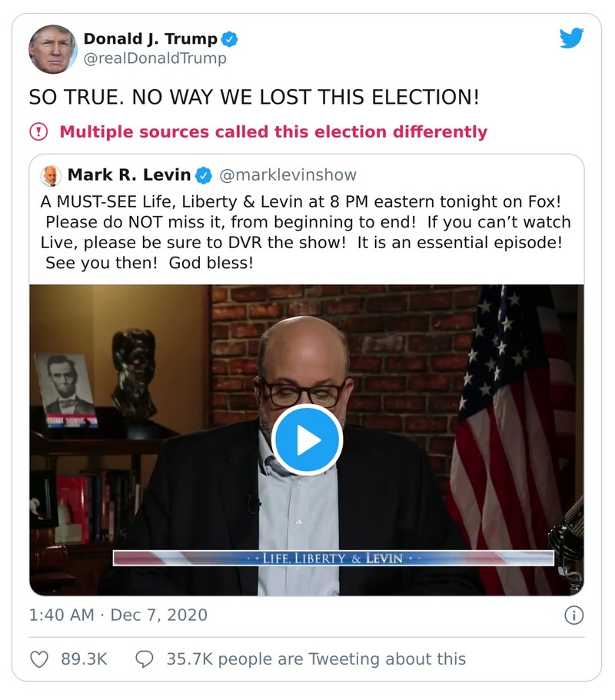615x700 pixels.
Task: Click the 89.3K likes count
Action: tap(83, 659)
